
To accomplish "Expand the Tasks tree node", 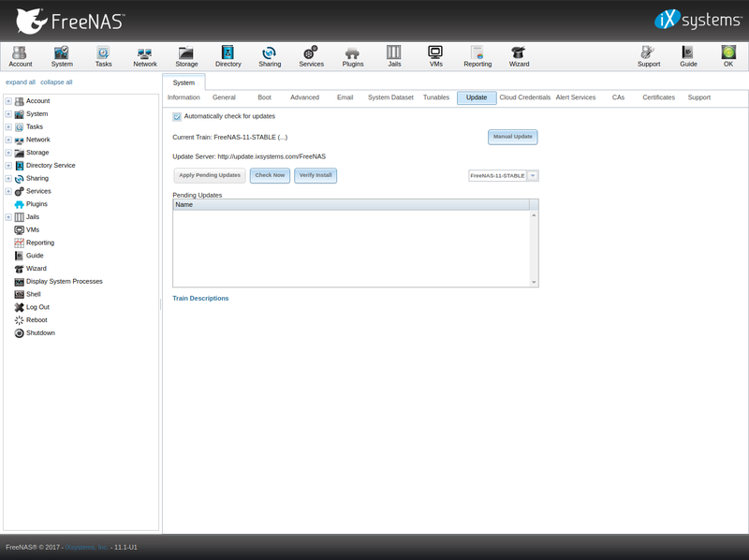I will tap(8, 127).
